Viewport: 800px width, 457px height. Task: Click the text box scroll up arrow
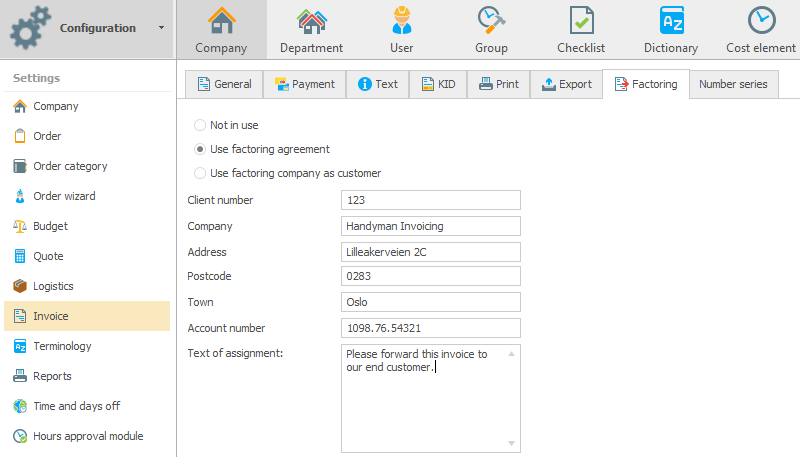click(x=511, y=353)
